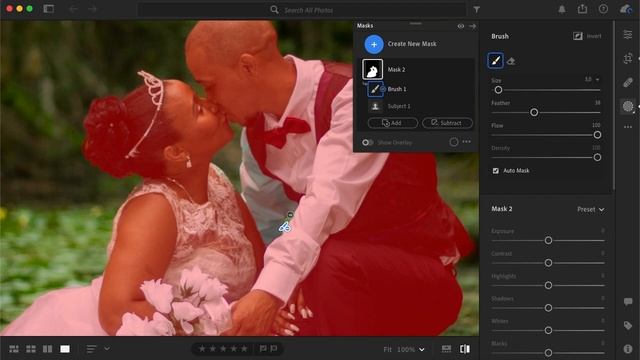Adjust the Highlights slider handle
The image size is (640, 360).
548,285
